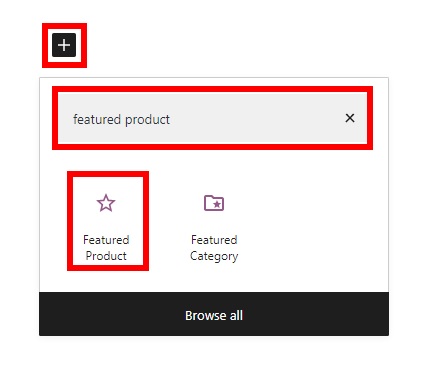Click empty area of the search box
Image resolution: width=421 pixels, height=386 pixels.
[x=257, y=118]
